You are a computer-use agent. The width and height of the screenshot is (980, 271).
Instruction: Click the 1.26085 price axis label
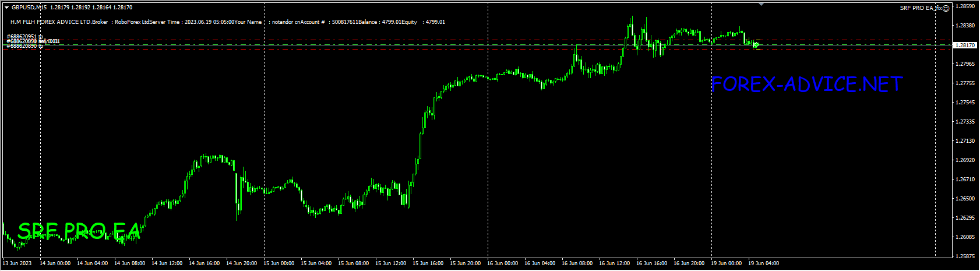(966, 237)
